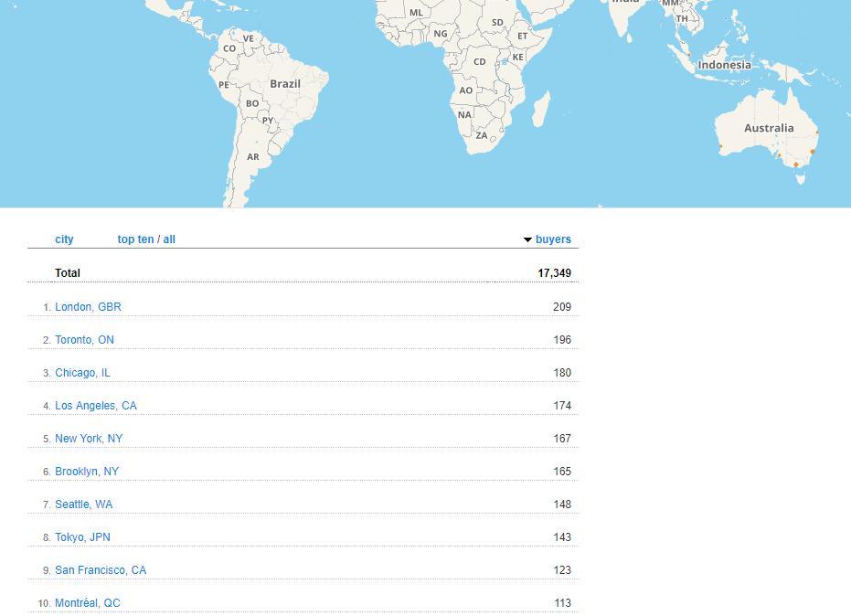This screenshot has width=851, height=616.
Task: Click the orange map marker at Adelaide
Action: click(x=780, y=154)
